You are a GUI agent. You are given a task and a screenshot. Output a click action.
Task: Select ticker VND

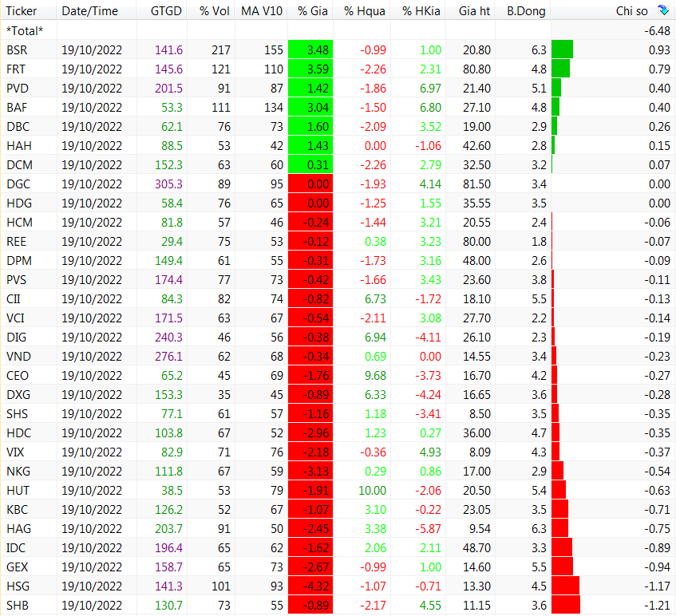18,357
